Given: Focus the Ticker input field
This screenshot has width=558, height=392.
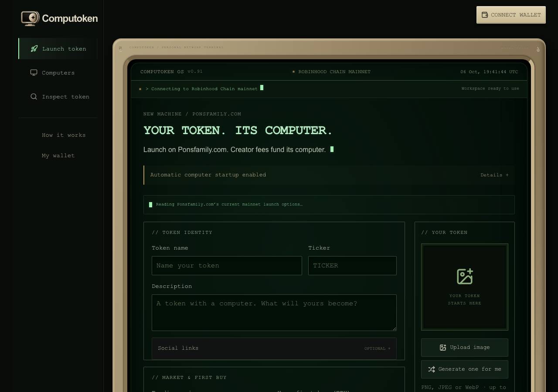Looking at the screenshot, I should click(352, 266).
